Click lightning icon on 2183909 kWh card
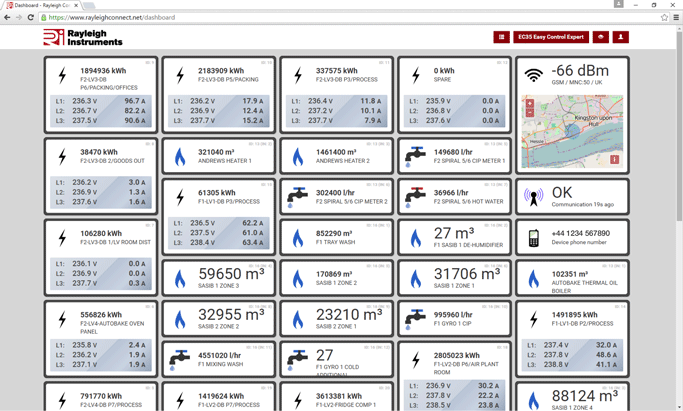 click(180, 75)
